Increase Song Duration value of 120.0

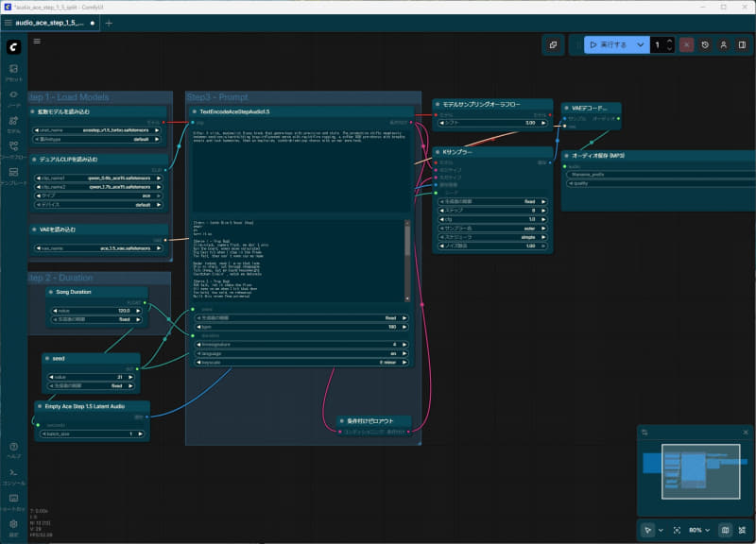138,311
